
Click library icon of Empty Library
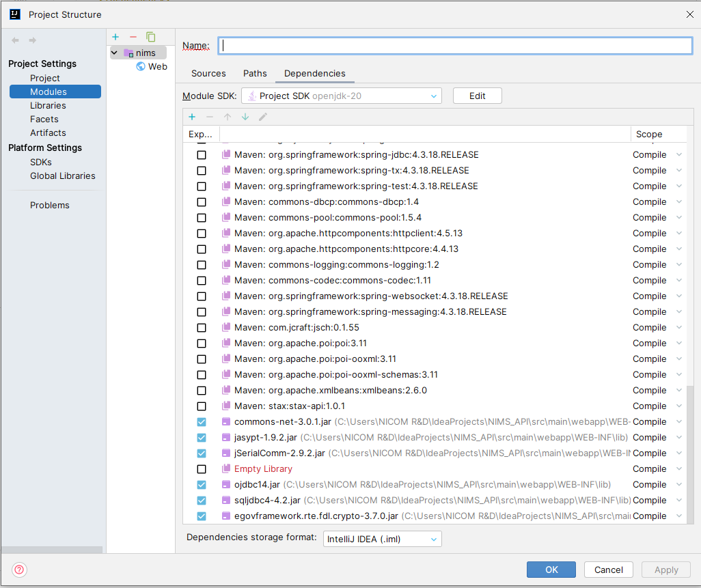(x=226, y=468)
